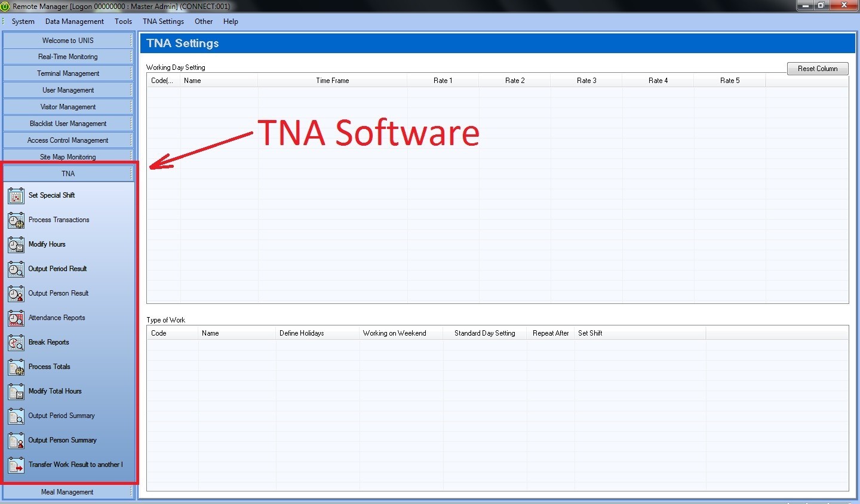This screenshot has width=860, height=504.
Task: Click the Time Frame column header
Action: [332, 81]
